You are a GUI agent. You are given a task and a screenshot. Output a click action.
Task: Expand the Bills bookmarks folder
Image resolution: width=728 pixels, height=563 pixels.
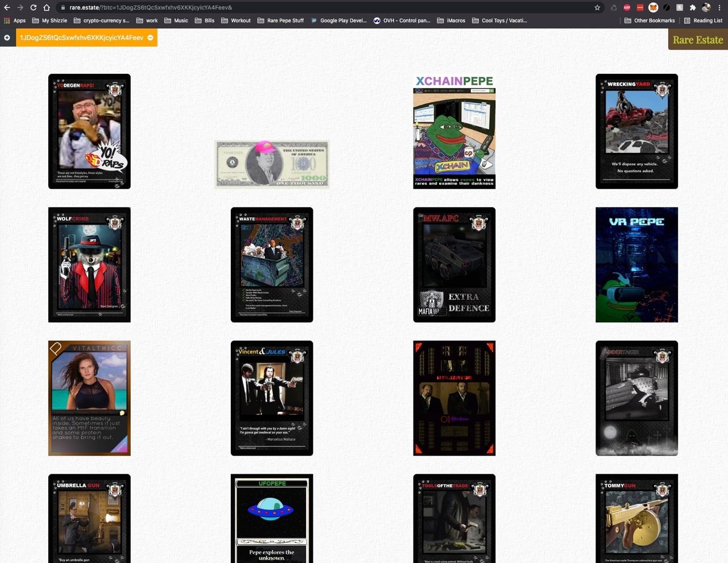coord(205,20)
